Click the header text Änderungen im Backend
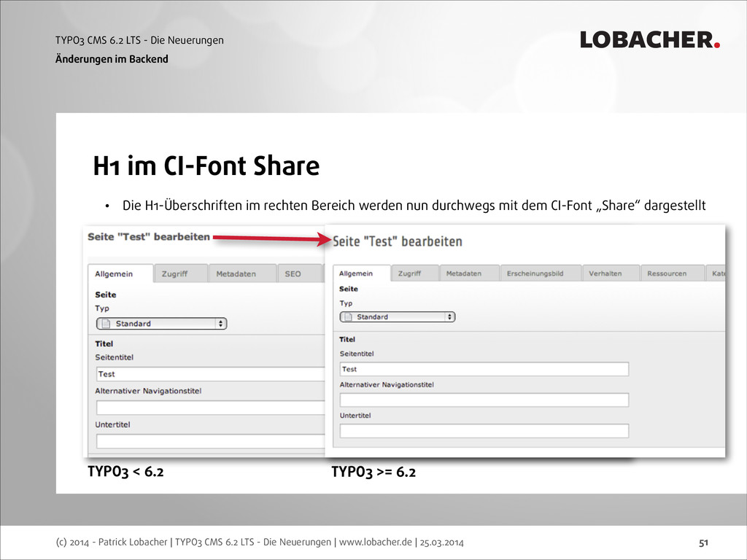The width and height of the screenshot is (747, 560). click(x=112, y=59)
